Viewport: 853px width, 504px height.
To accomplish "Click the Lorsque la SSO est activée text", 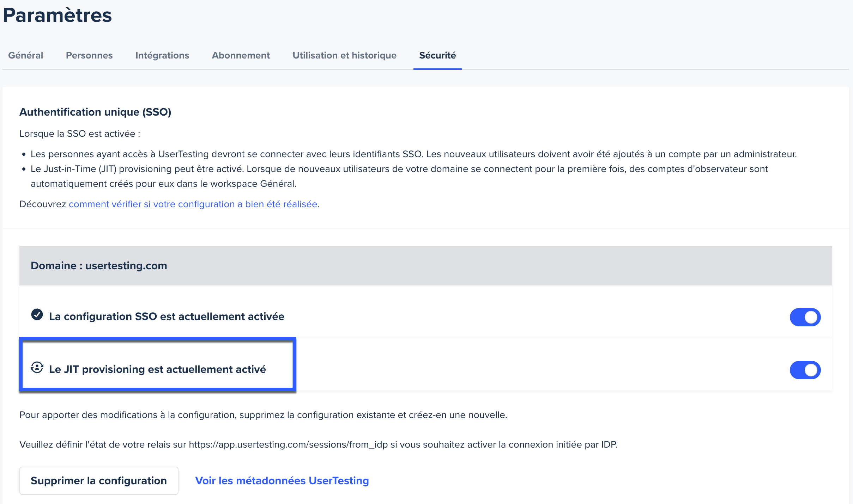I will [80, 134].
